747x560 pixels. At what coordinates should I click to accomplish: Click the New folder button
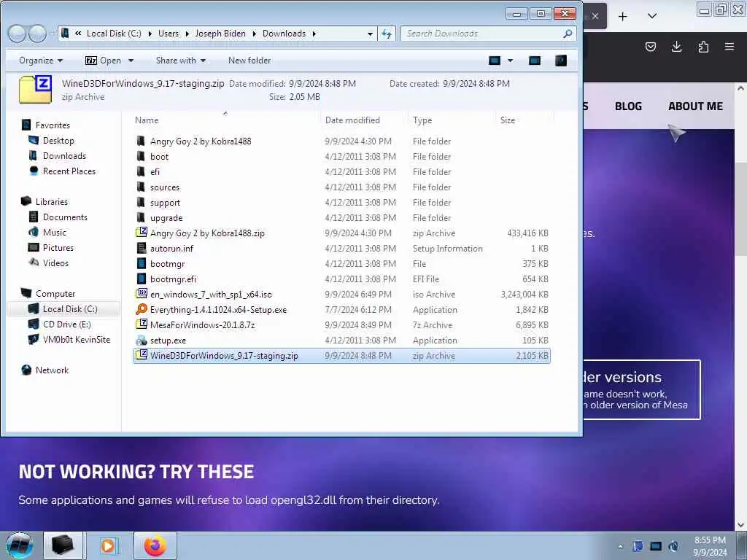click(x=249, y=61)
